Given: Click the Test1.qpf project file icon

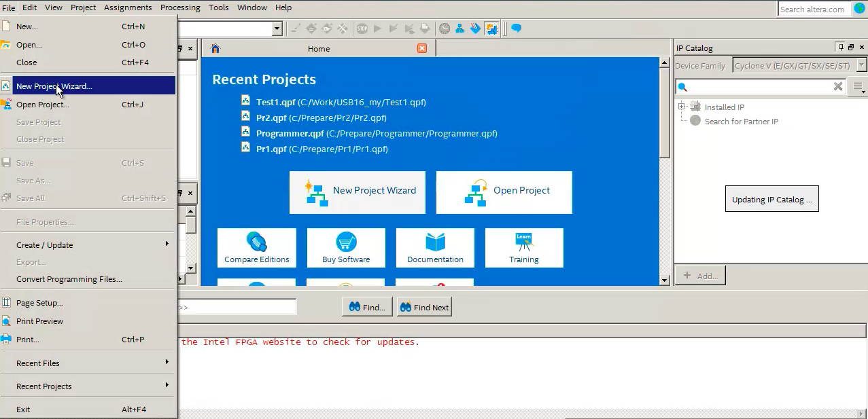Looking at the screenshot, I should [x=245, y=101].
